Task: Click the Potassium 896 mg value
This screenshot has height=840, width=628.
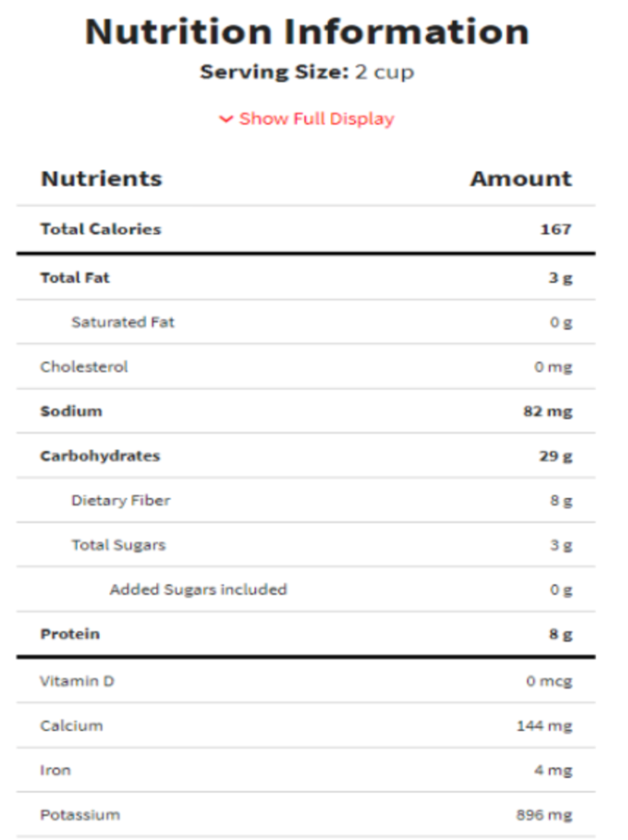Action: tap(544, 815)
